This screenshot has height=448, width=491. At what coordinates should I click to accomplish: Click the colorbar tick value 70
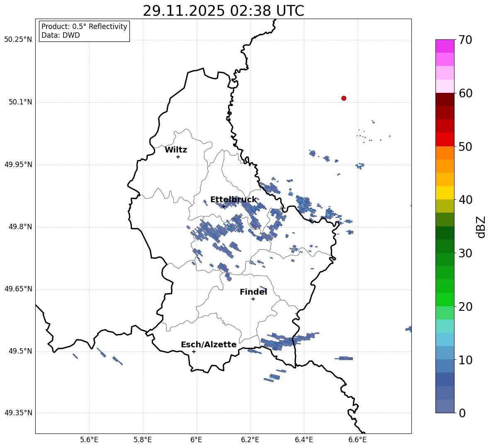click(x=466, y=40)
